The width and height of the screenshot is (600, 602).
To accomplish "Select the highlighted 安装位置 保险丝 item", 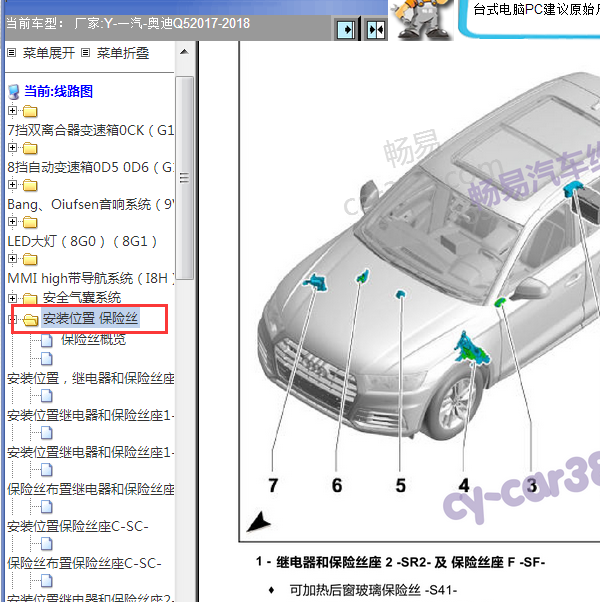I will 90,318.
